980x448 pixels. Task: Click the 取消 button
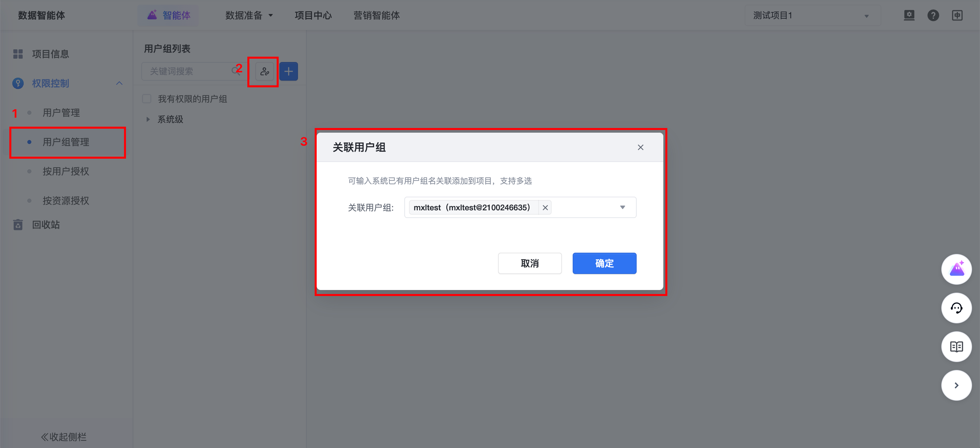(529, 263)
